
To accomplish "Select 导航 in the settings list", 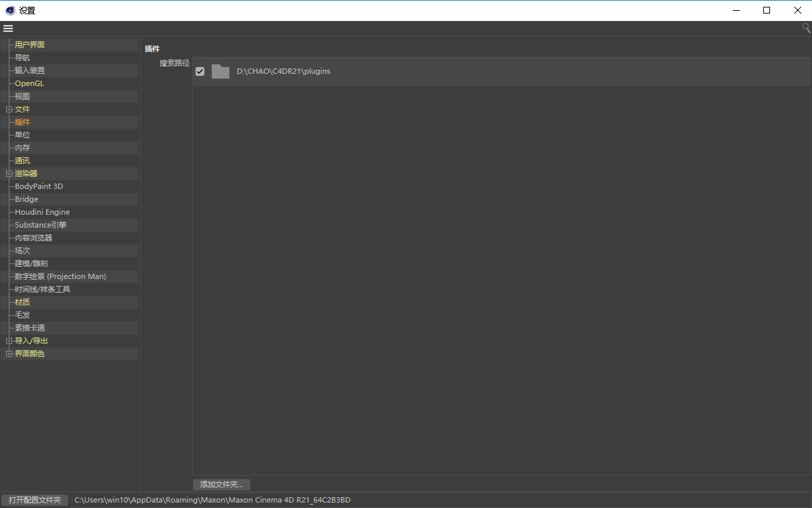I will point(22,58).
